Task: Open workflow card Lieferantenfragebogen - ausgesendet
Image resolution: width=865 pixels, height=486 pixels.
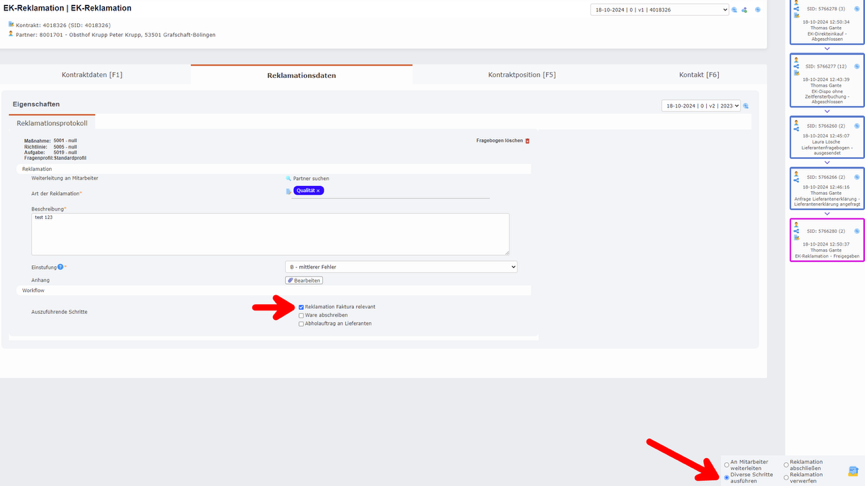Action: tap(826, 137)
